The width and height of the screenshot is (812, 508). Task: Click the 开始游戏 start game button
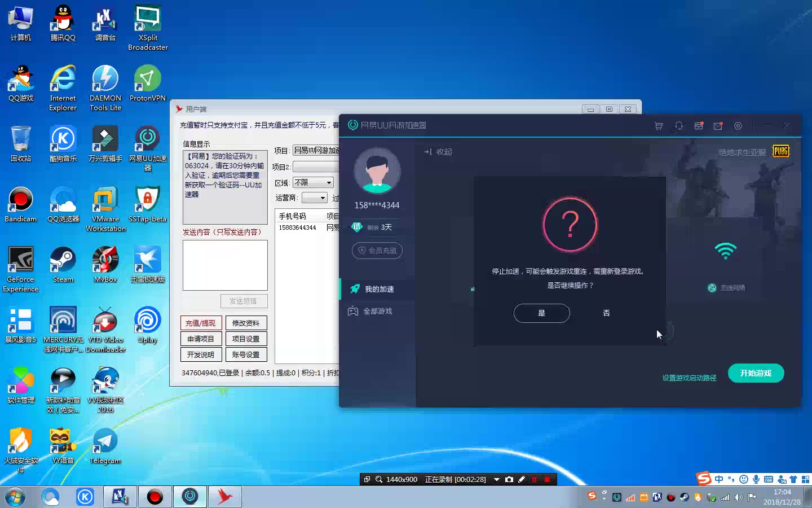(x=756, y=373)
